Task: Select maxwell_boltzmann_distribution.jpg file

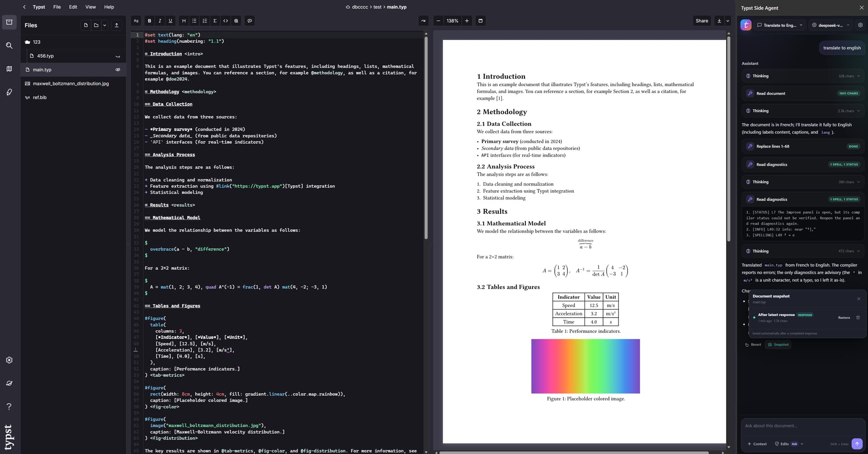Action: 73,84
